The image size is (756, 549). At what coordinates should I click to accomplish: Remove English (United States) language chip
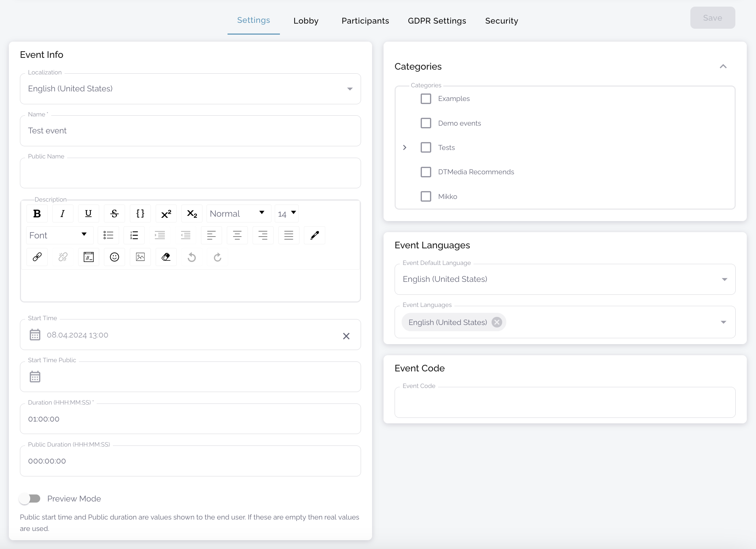point(497,322)
